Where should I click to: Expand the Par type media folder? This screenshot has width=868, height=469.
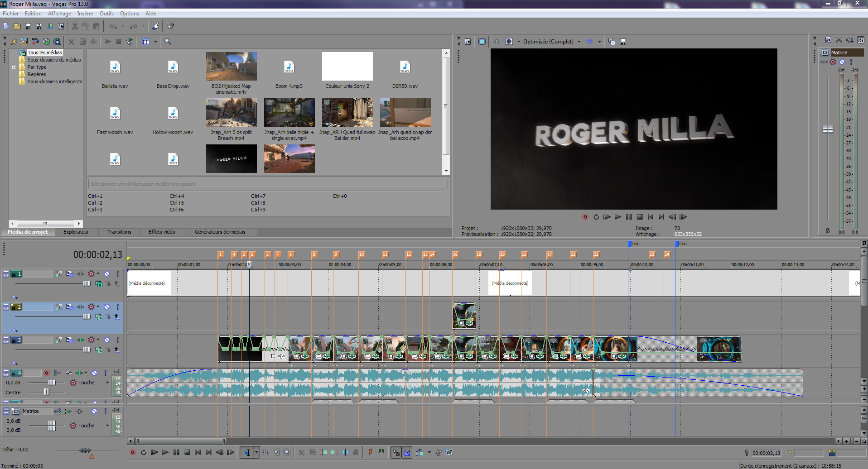pos(14,67)
